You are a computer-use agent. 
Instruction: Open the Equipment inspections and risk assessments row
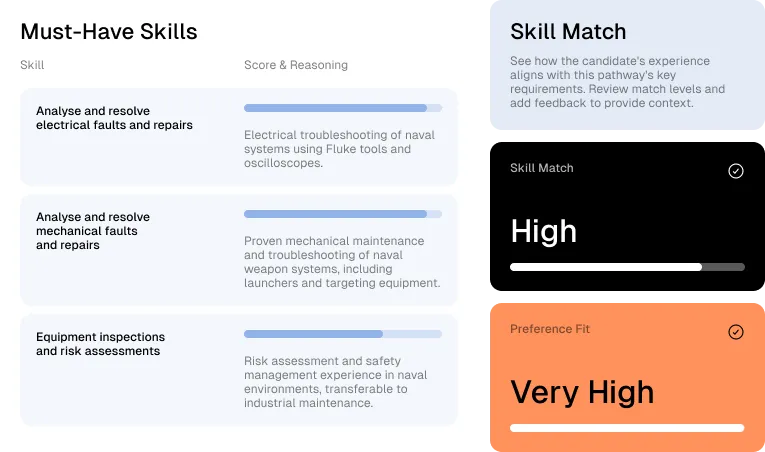tap(239, 370)
